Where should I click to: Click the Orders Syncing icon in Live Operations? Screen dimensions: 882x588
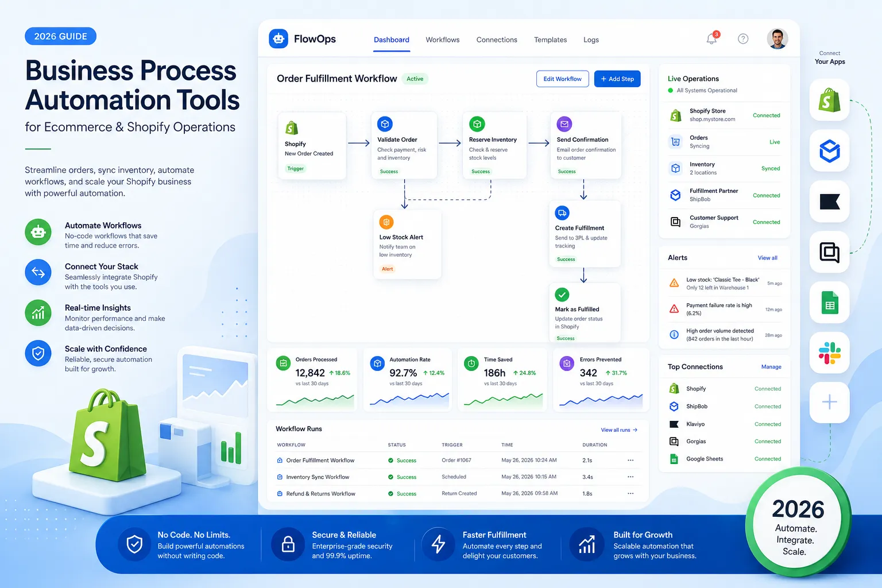(676, 142)
